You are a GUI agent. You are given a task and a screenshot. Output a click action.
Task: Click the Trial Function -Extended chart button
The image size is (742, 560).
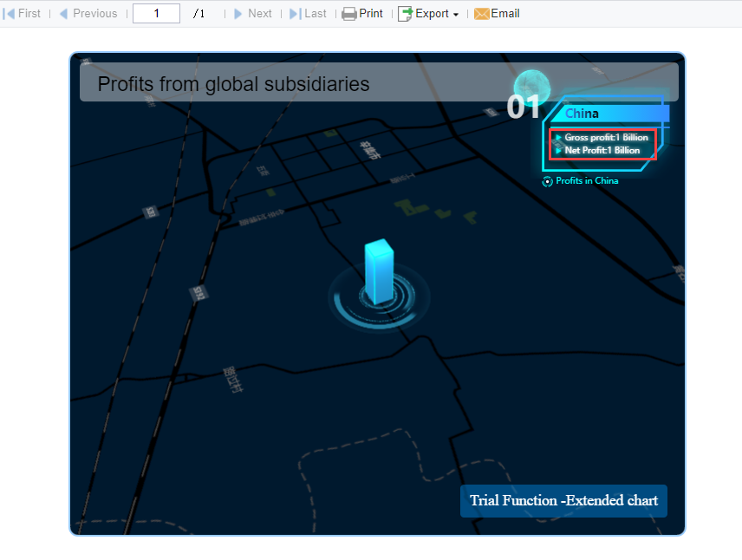point(563,500)
